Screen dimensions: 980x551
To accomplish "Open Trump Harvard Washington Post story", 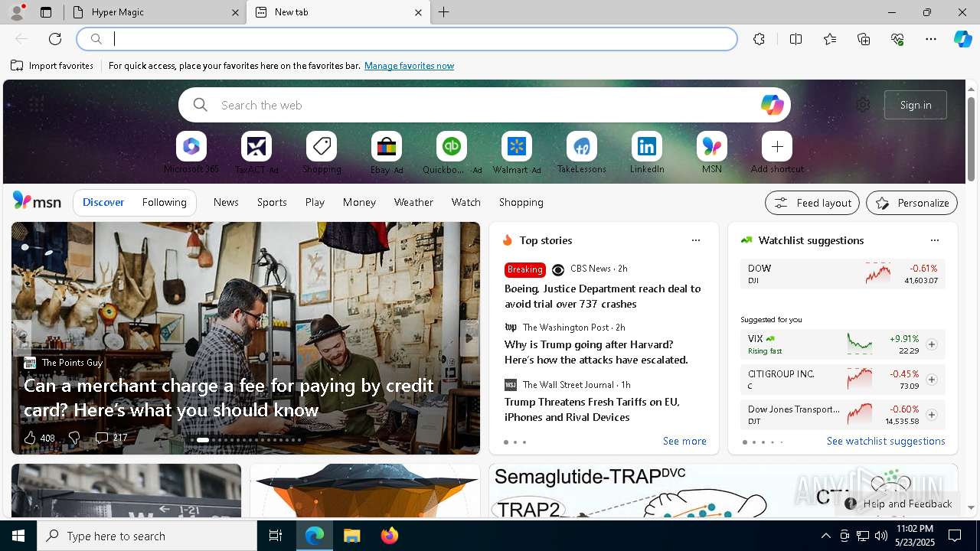I will 596,352.
